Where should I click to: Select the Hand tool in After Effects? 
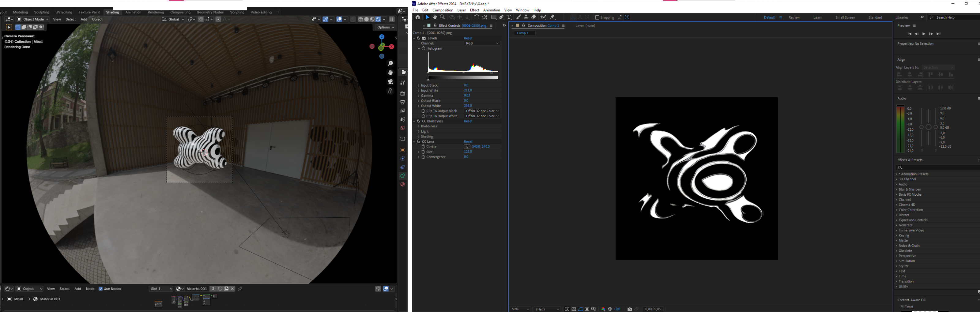pyautogui.click(x=435, y=17)
